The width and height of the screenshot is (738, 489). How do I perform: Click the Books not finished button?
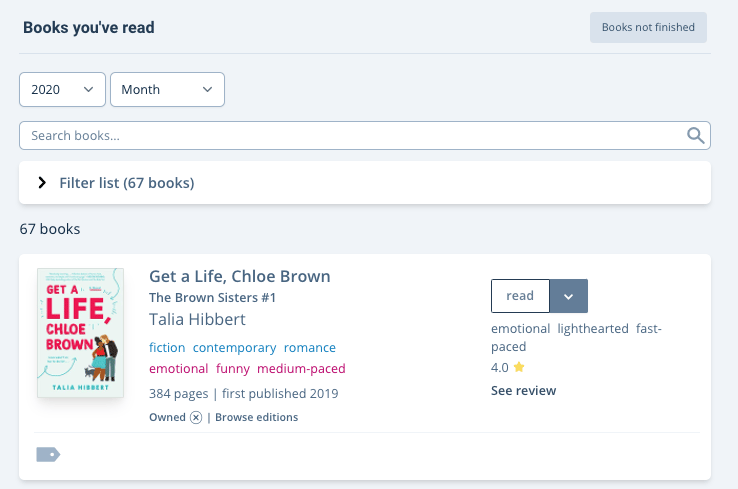648,27
